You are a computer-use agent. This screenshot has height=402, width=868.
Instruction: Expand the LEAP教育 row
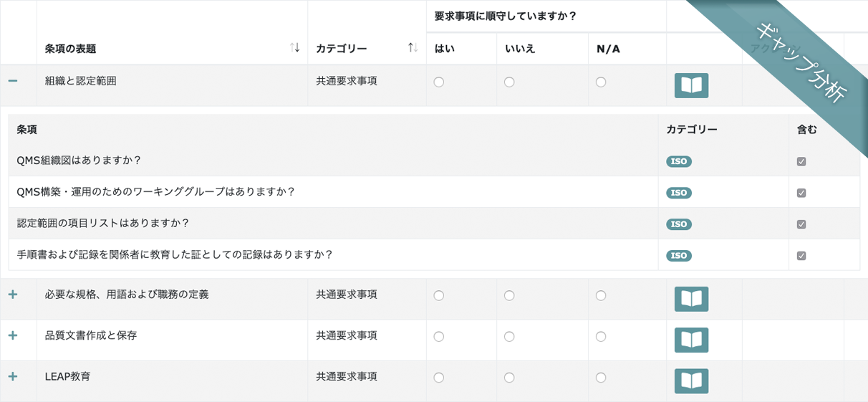(13, 376)
